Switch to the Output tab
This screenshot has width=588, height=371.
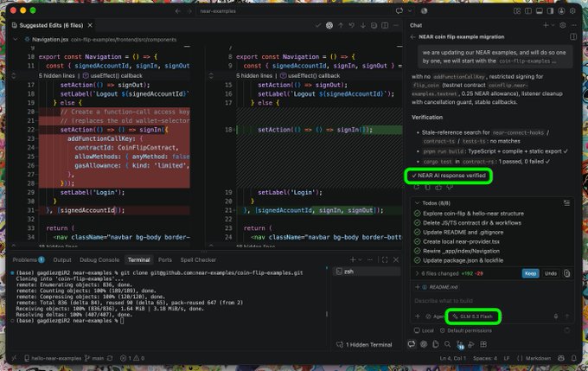coord(62,259)
